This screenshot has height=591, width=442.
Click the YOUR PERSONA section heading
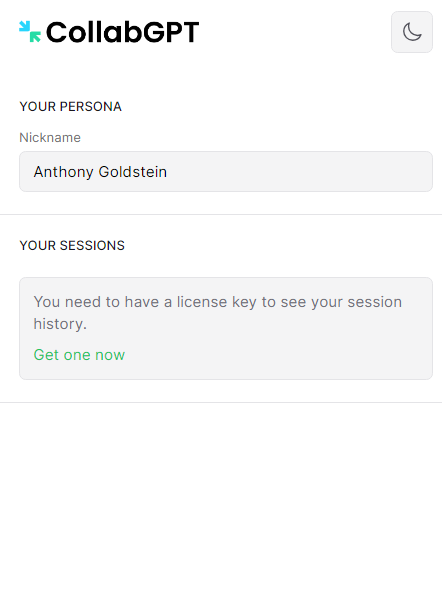pyautogui.click(x=70, y=107)
